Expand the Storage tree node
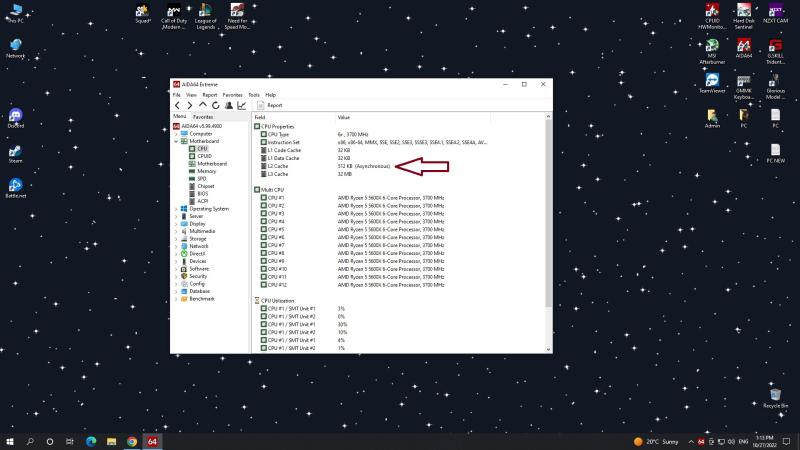Image resolution: width=800 pixels, height=450 pixels. click(175, 239)
